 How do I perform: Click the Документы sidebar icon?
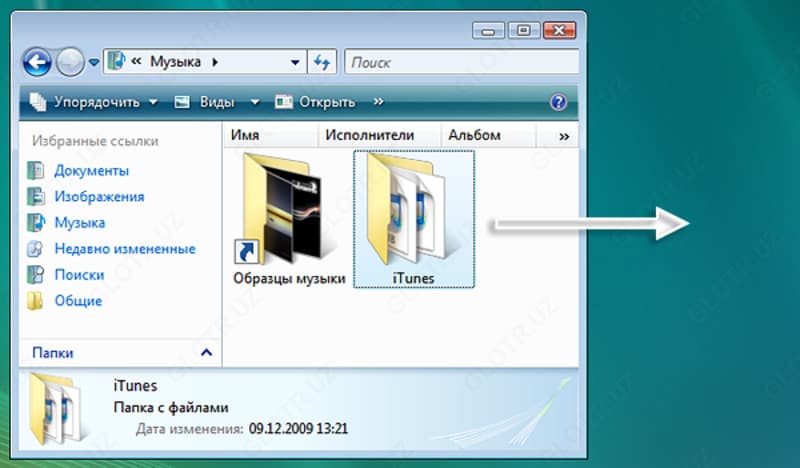(35, 170)
